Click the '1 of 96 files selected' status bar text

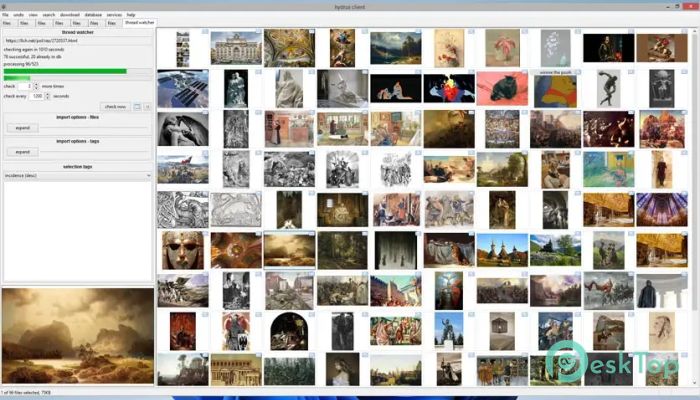[x=26, y=392]
